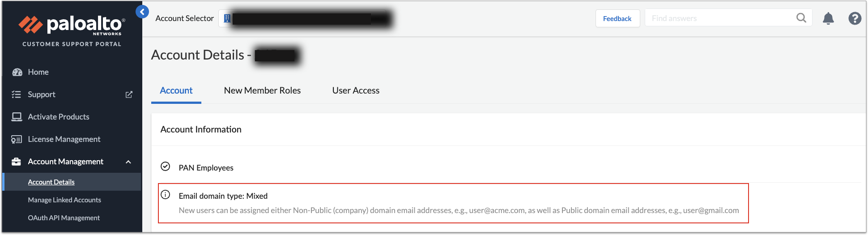Click the Palo Alto Networks logo
The height and width of the screenshot is (235, 868).
point(72,25)
